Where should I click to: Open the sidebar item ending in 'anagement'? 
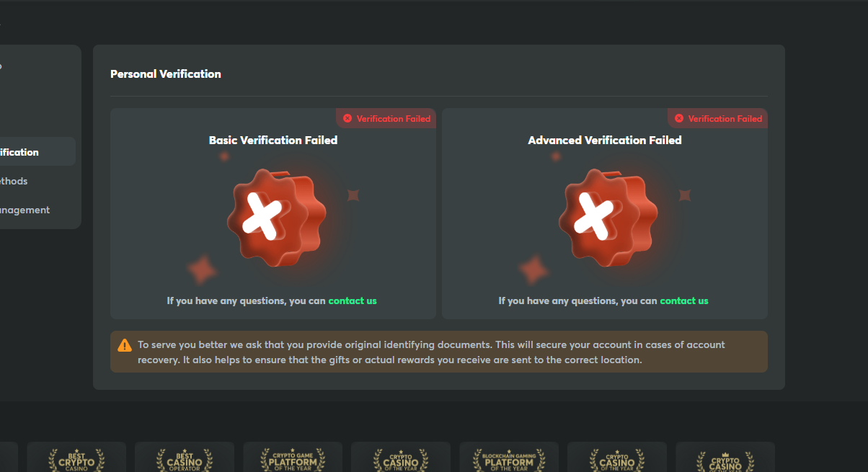[x=25, y=210]
